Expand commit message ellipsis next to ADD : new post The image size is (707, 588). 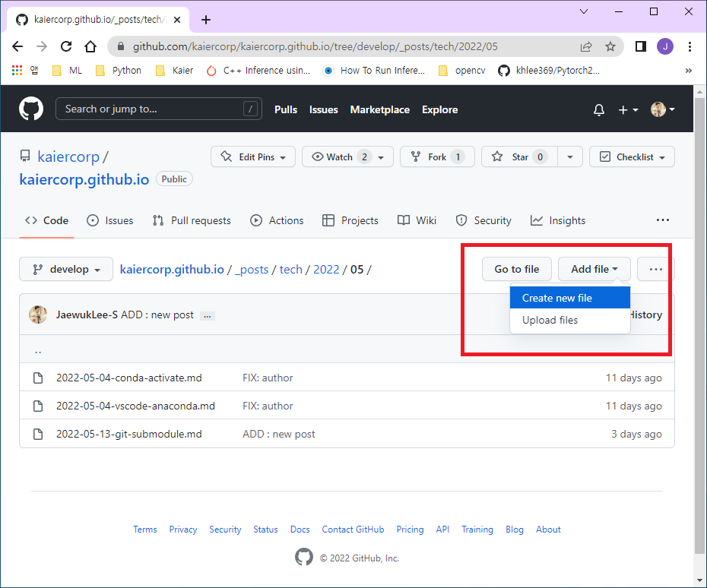[x=208, y=315]
